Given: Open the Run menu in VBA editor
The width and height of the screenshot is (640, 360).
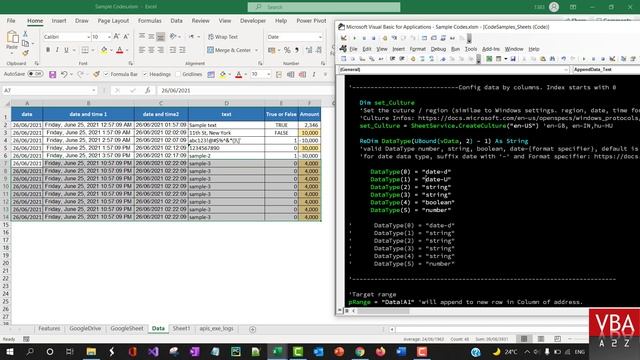Looking at the screenshot, I should [455, 49].
